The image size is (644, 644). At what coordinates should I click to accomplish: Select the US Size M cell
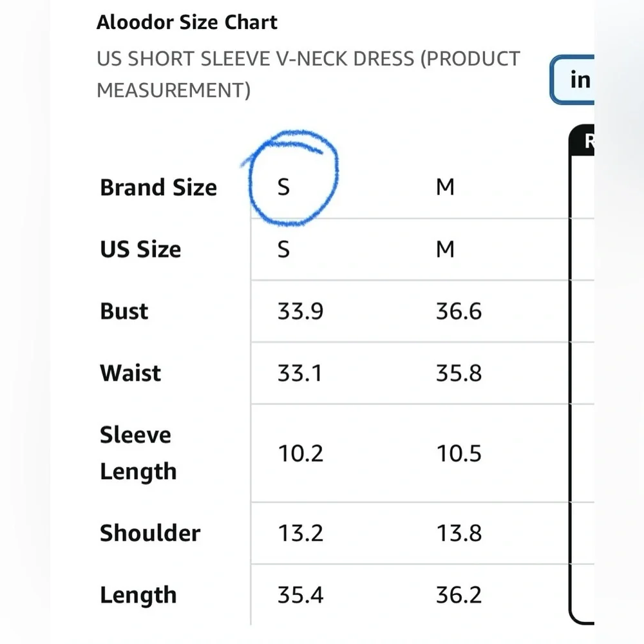[x=445, y=249]
